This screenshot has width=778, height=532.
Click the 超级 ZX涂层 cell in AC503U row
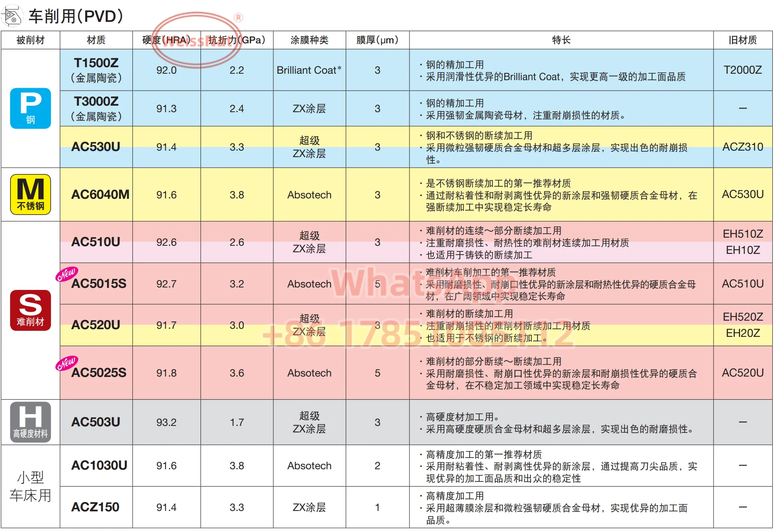[309, 422]
